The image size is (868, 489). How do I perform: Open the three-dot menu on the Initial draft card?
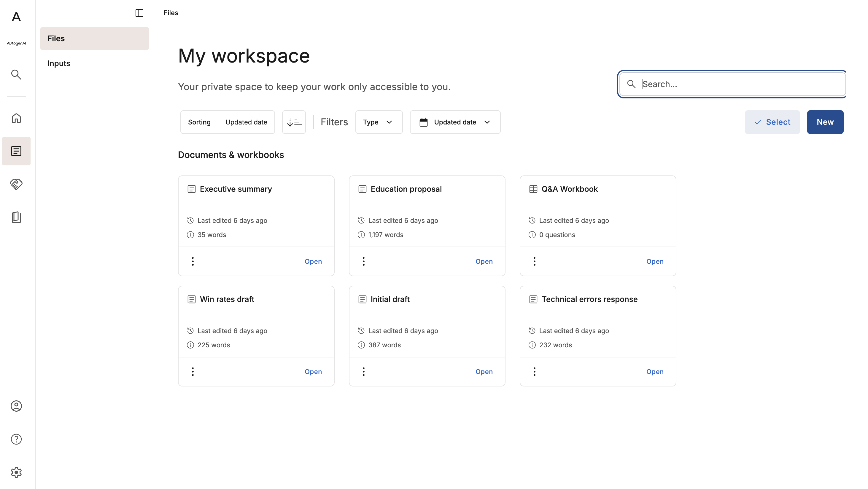[x=364, y=372]
